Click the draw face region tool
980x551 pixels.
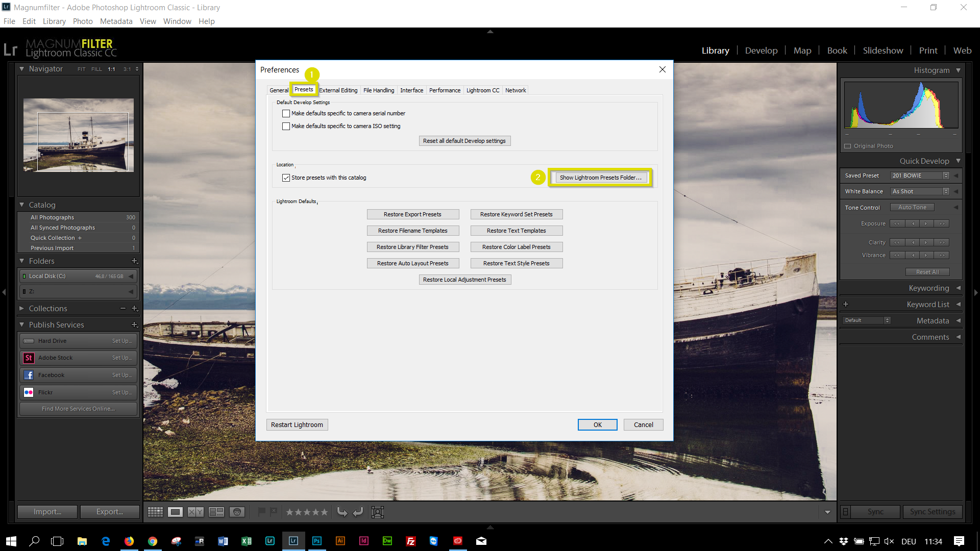click(378, 512)
